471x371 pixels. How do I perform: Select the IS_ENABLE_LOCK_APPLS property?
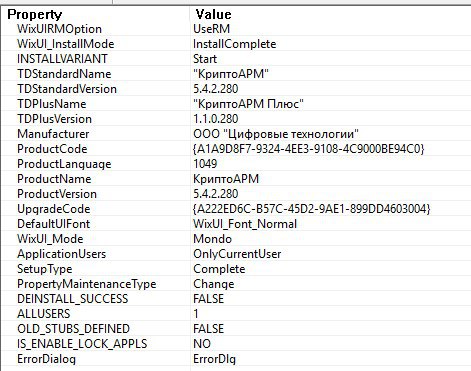(82, 344)
